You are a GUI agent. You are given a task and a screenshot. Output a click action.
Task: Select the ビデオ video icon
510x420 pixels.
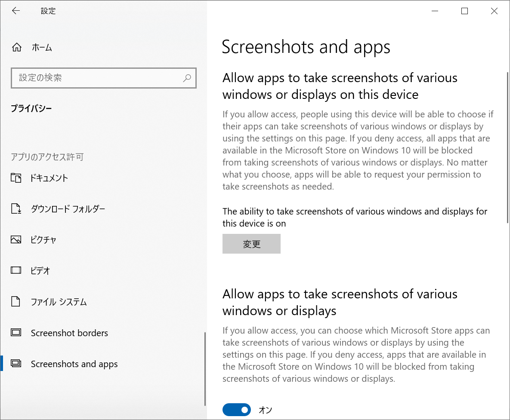click(x=16, y=270)
